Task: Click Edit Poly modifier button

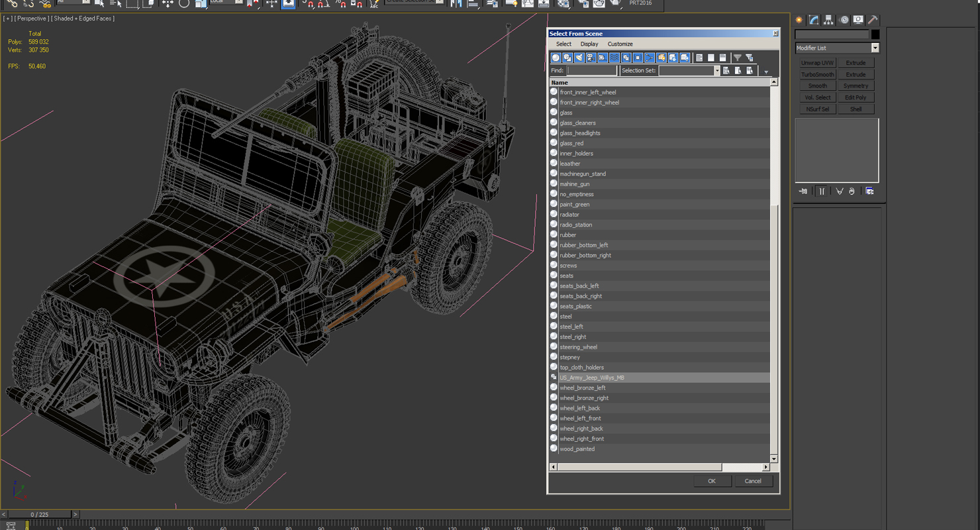Action: tap(856, 97)
